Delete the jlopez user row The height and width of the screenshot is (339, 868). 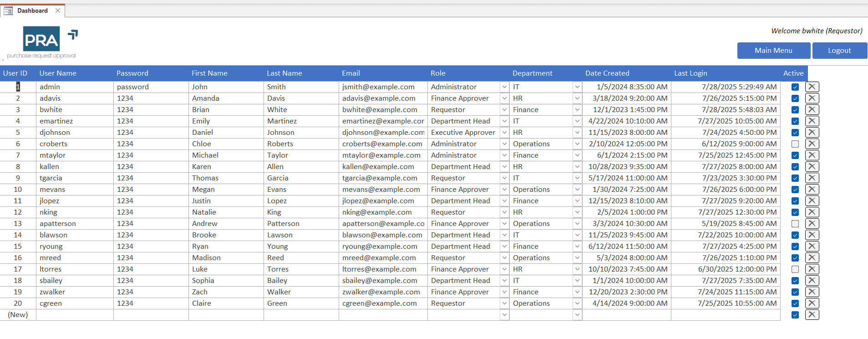click(x=812, y=200)
